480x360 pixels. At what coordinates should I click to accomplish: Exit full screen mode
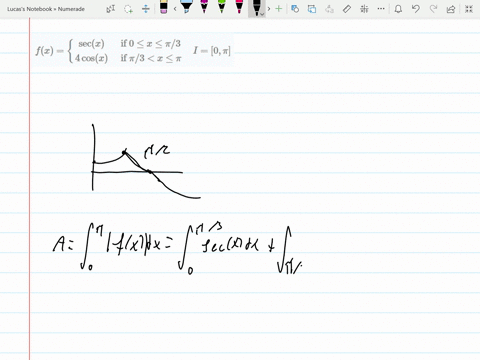pyautogui.click(x=469, y=9)
